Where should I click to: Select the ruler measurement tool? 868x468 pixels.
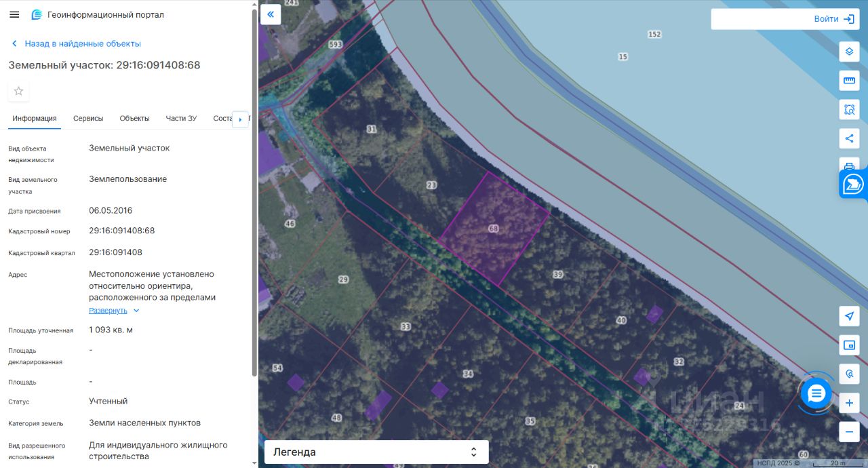tap(849, 81)
